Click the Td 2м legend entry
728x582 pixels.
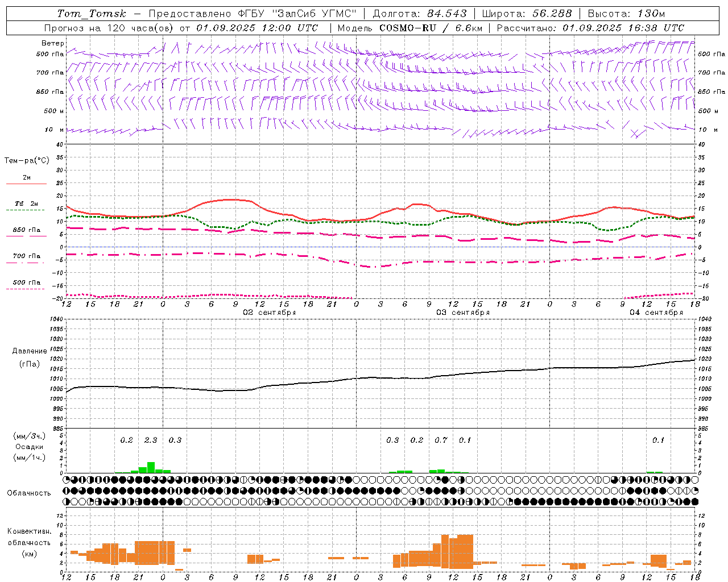(x=26, y=203)
